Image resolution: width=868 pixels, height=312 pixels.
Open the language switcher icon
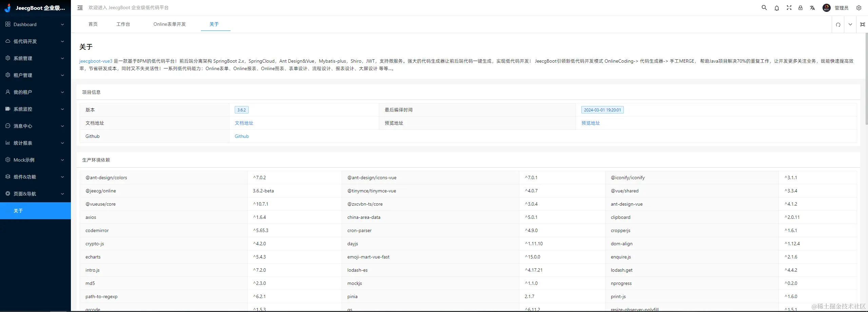click(x=812, y=7)
